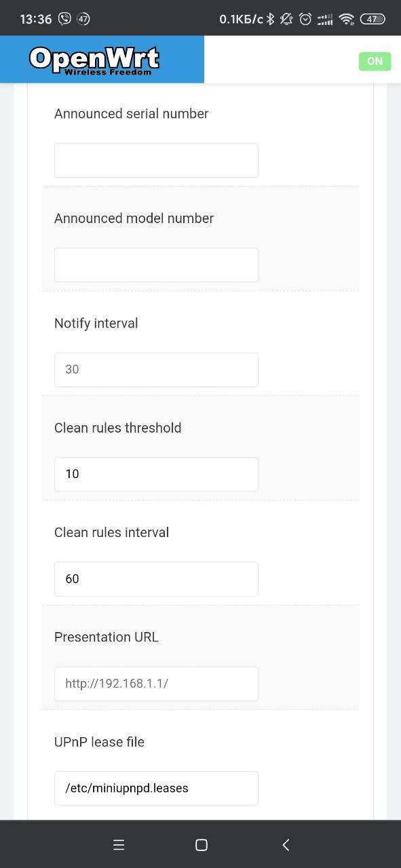Toggle the green ON auto-refresh badge
This screenshot has width=401, height=868.
pyautogui.click(x=375, y=61)
